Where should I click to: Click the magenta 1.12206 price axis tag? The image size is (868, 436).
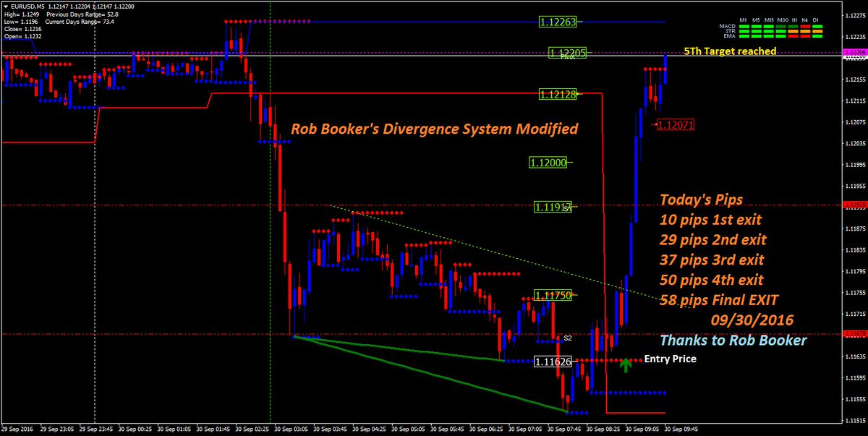click(854, 53)
